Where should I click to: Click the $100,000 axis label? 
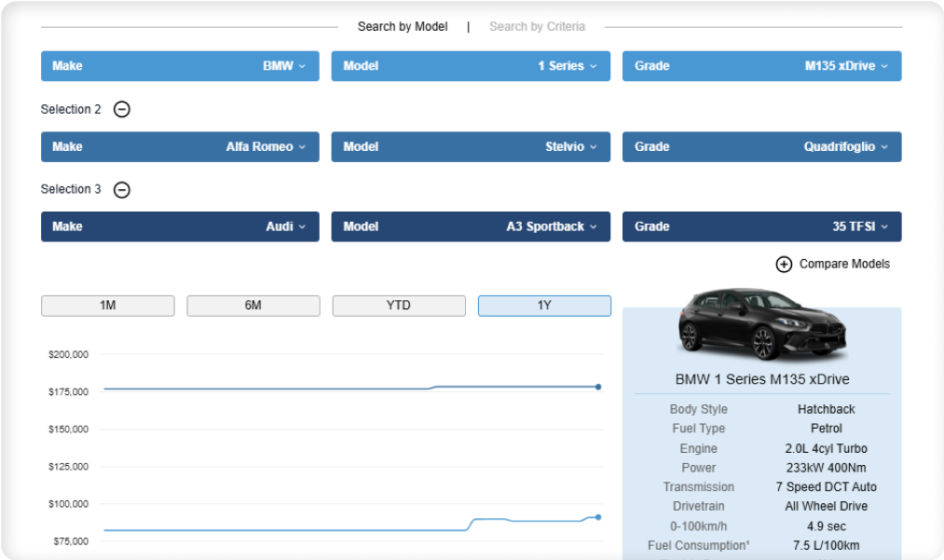[68, 504]
